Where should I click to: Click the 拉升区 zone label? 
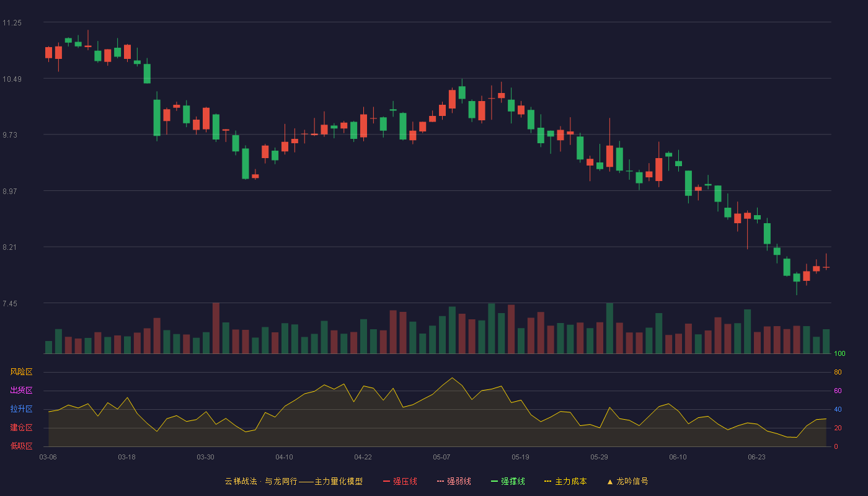click(x=21, y=409)
